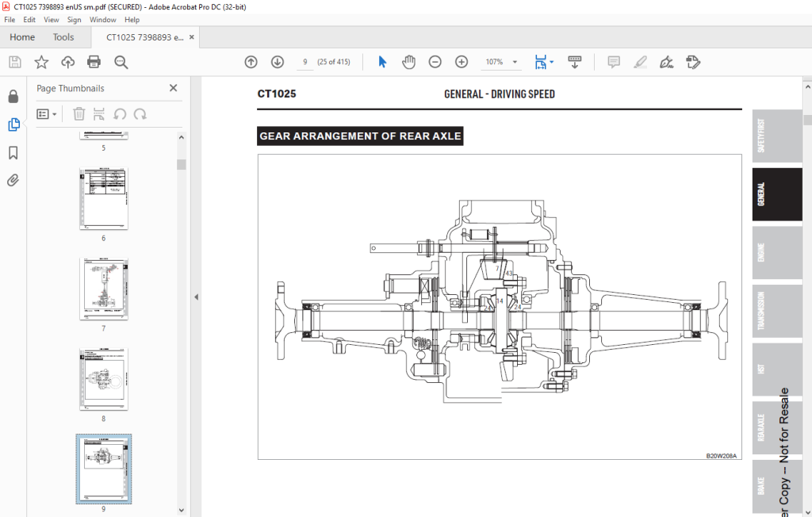Delete selected thumbnail page trash icon
Viewport: 812px width, 517px height.
click(79, 114)
